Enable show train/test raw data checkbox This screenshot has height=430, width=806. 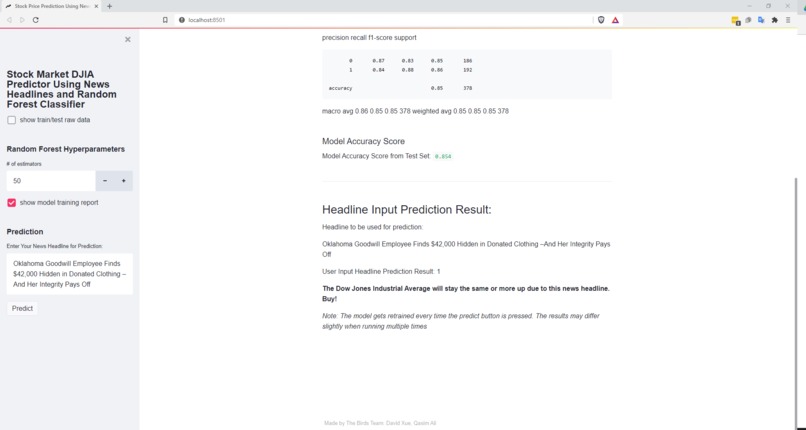11,120
